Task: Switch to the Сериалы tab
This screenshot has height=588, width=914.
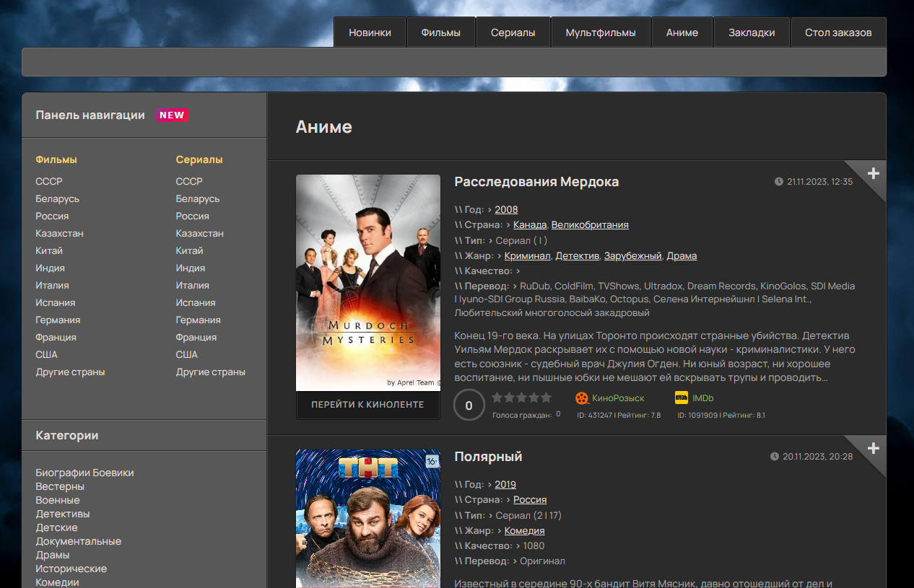Action: (513, 32)
